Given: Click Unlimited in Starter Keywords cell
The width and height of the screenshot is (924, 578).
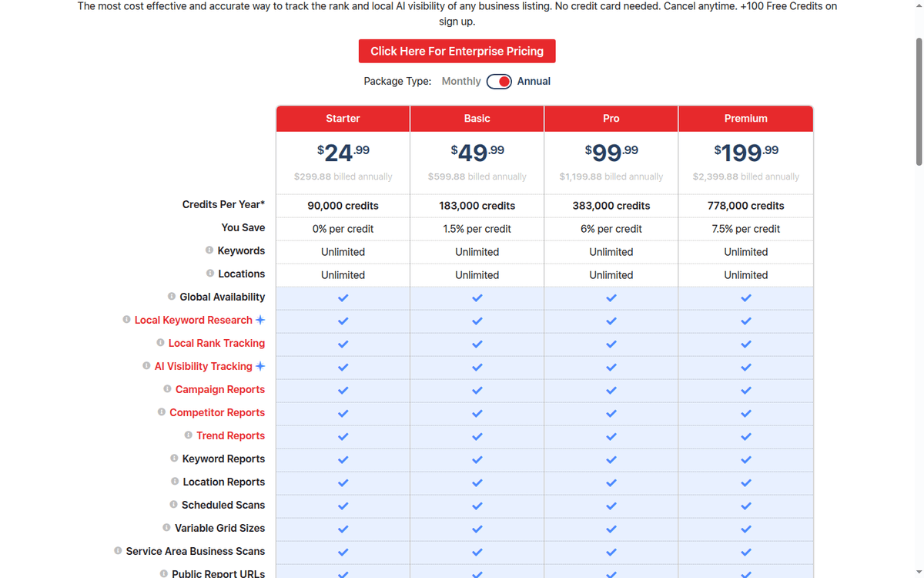Looking at the screenshot, I should coord(343,252).
